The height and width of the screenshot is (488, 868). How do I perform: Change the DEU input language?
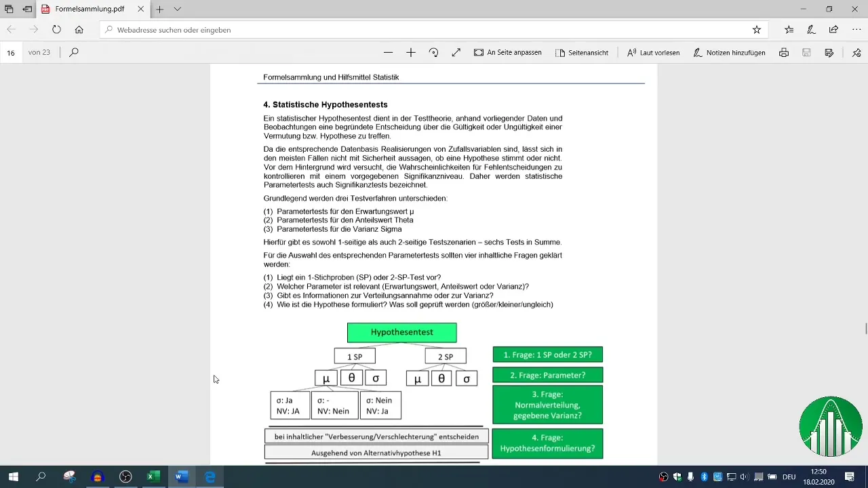pos(789,476)
